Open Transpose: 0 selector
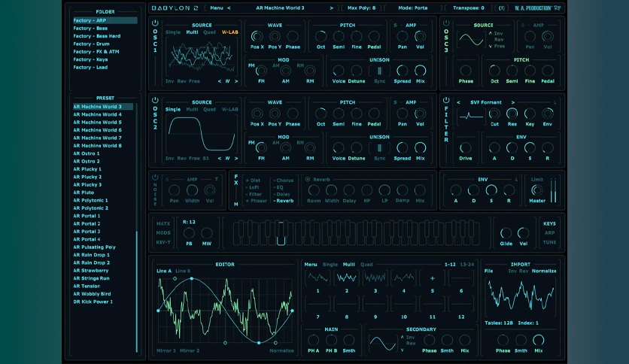Screen dimensions: 629x364 tap(469, 8)
